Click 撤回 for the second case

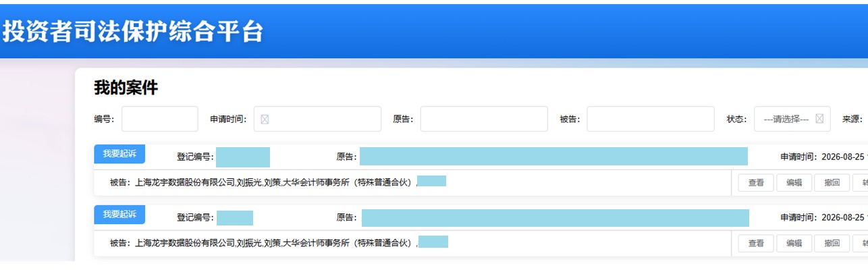(x=832, y=244)
